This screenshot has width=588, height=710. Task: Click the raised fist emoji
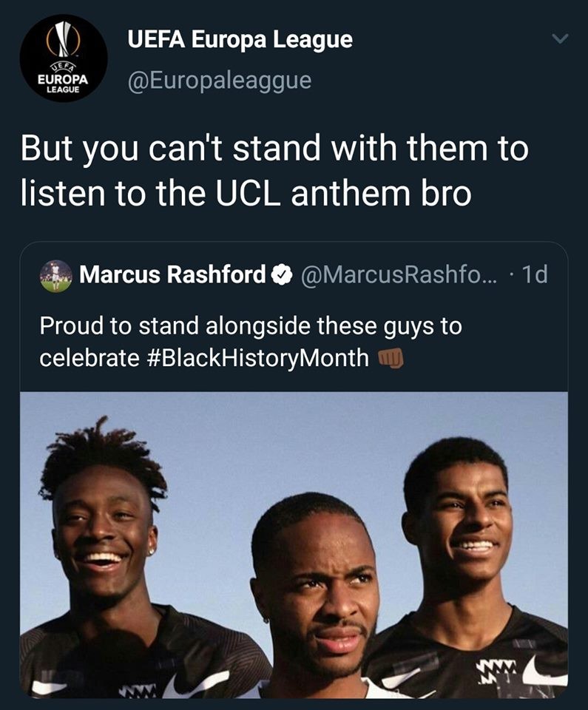pos(391,358)
